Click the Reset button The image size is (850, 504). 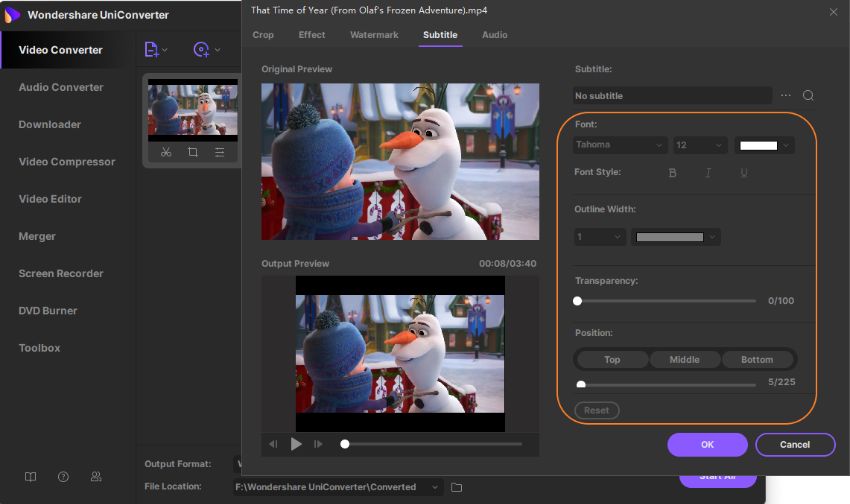(x=596, y=410)
